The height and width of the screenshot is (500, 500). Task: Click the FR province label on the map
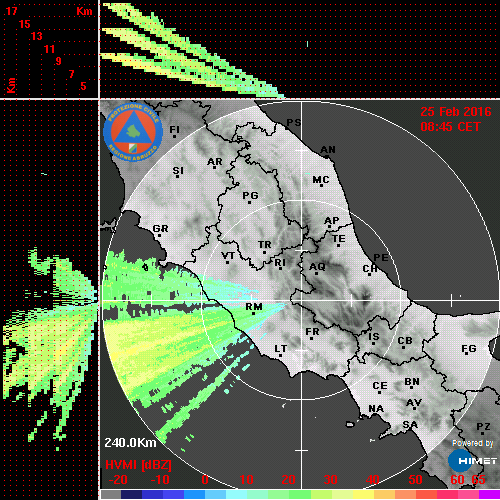point(312,332)
